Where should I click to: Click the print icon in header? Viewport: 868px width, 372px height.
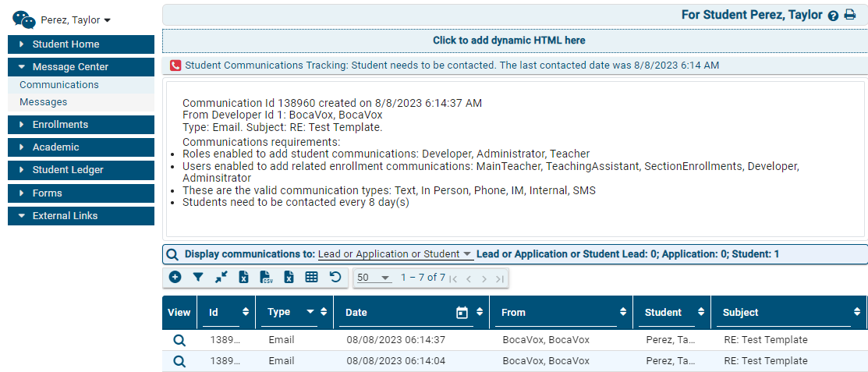[850, 16]
